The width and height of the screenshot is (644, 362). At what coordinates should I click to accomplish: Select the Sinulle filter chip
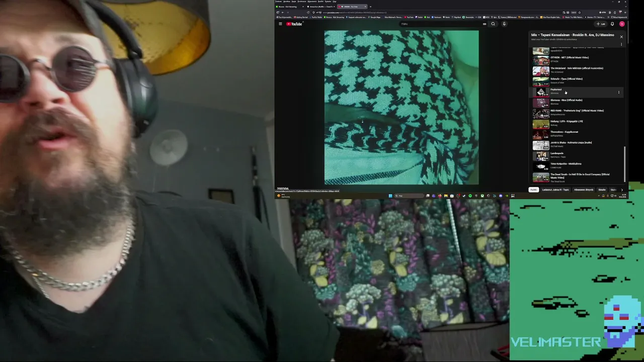click(x=602, y=190)
